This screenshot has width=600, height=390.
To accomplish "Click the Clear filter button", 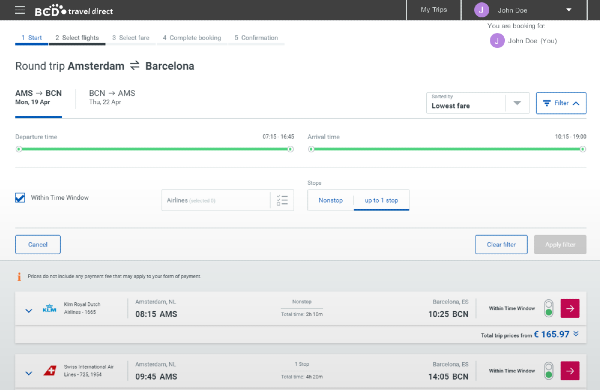I will point(501,245).
